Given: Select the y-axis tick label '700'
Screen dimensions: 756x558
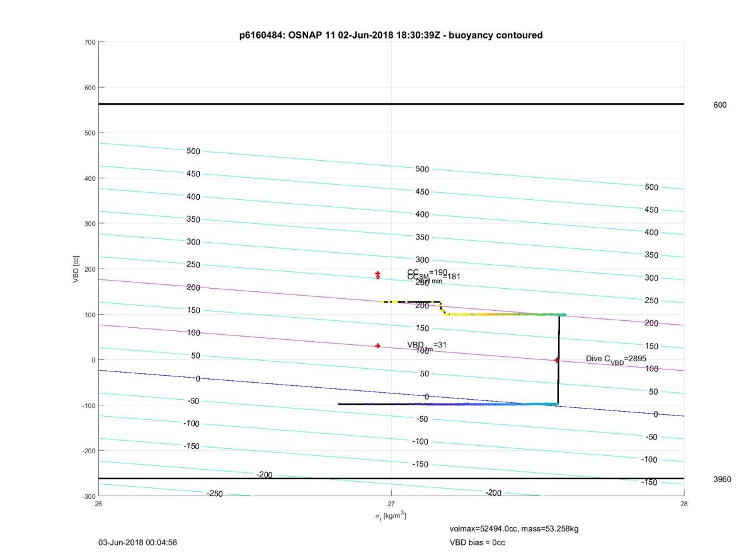Looking at the screenshot, I should pos(89,42).
